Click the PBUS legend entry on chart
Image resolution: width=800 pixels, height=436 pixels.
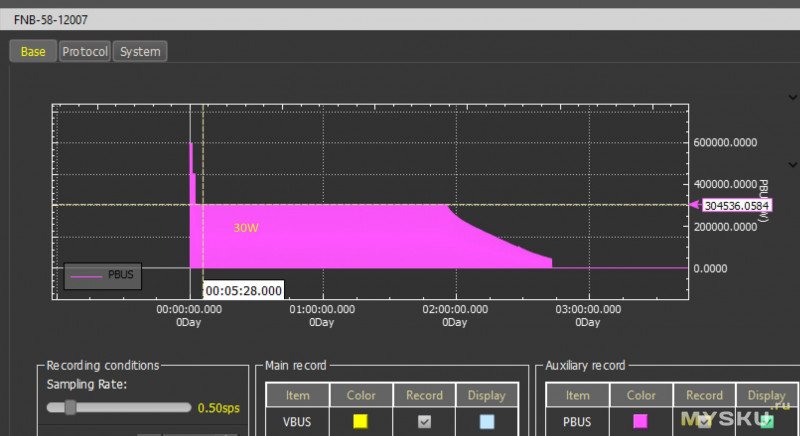tap(100, 275)
